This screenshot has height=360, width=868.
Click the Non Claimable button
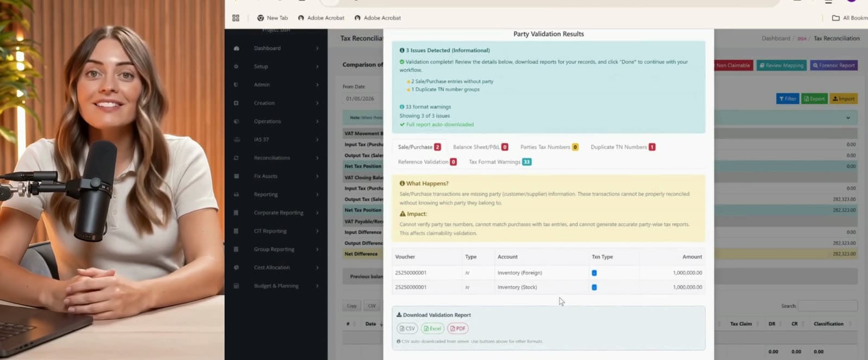click(733, 66)
